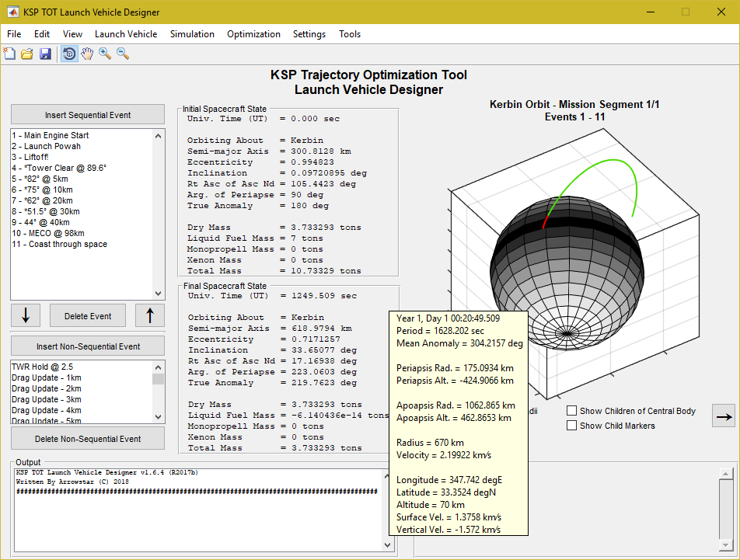The width and height of the screenshot is (740, 560).
Task: Open the Launch Vehicle menu
Action: [126, 34]
